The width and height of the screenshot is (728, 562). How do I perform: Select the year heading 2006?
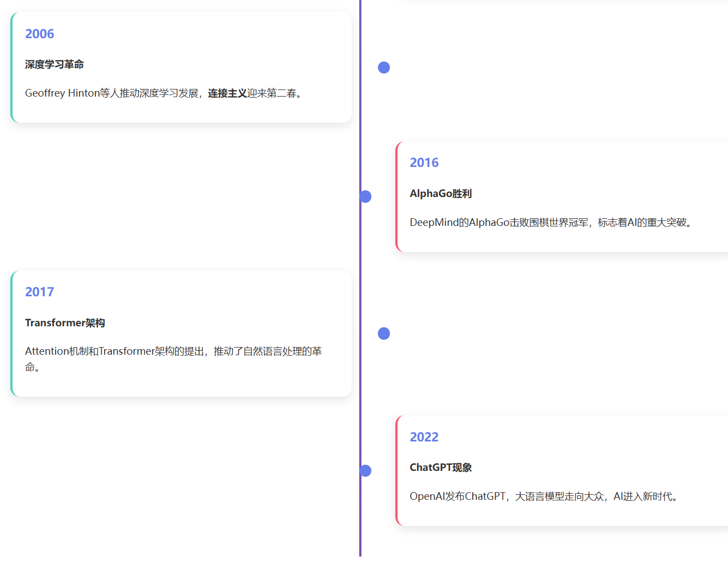coord(39,33)
